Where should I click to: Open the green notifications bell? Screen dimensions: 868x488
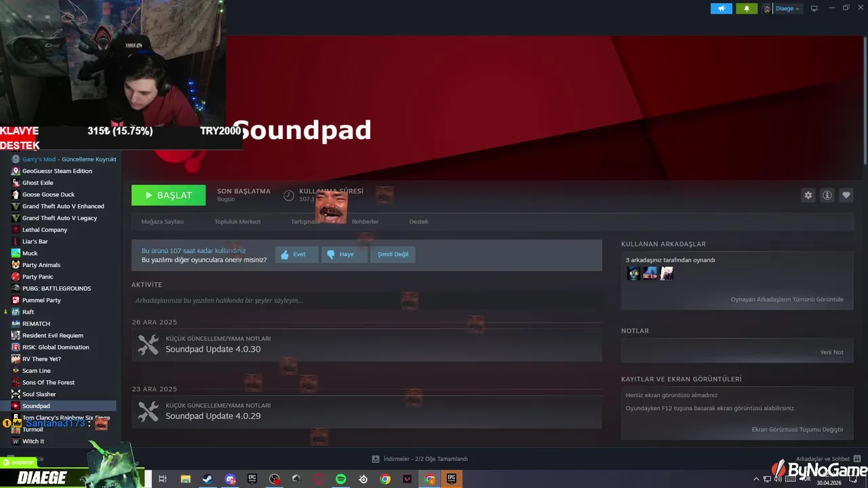[747, 9]
